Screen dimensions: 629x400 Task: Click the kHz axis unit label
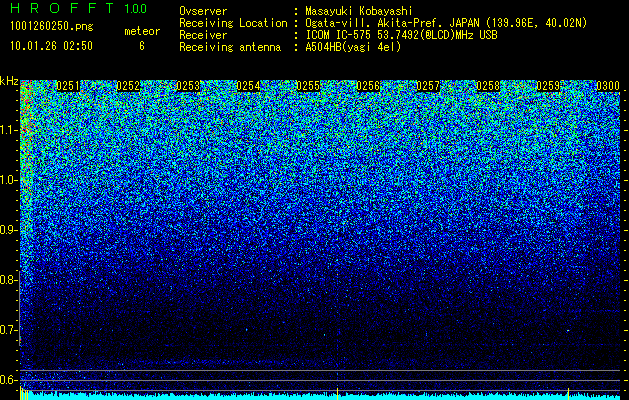click(x=9, y=81)
